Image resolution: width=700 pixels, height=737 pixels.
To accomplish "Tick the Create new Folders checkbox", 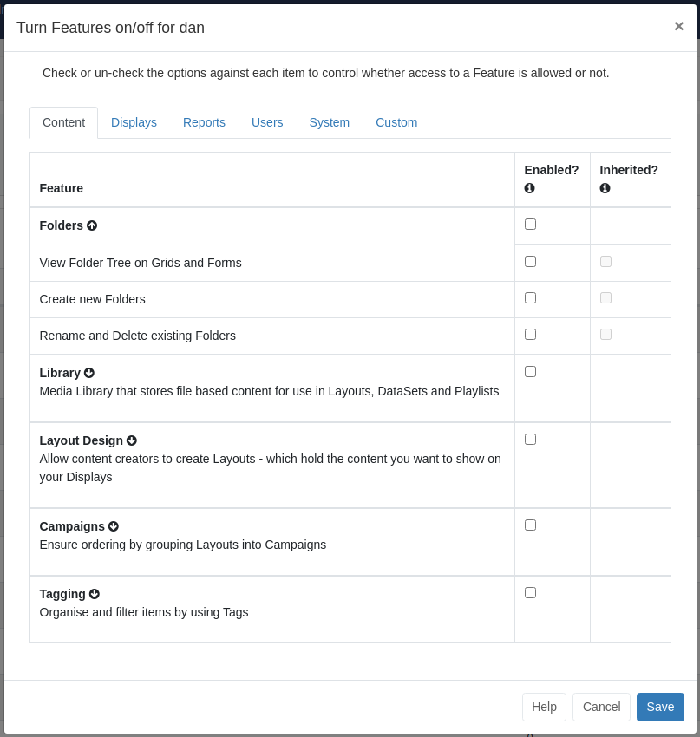I will click(x=530, y=298).
